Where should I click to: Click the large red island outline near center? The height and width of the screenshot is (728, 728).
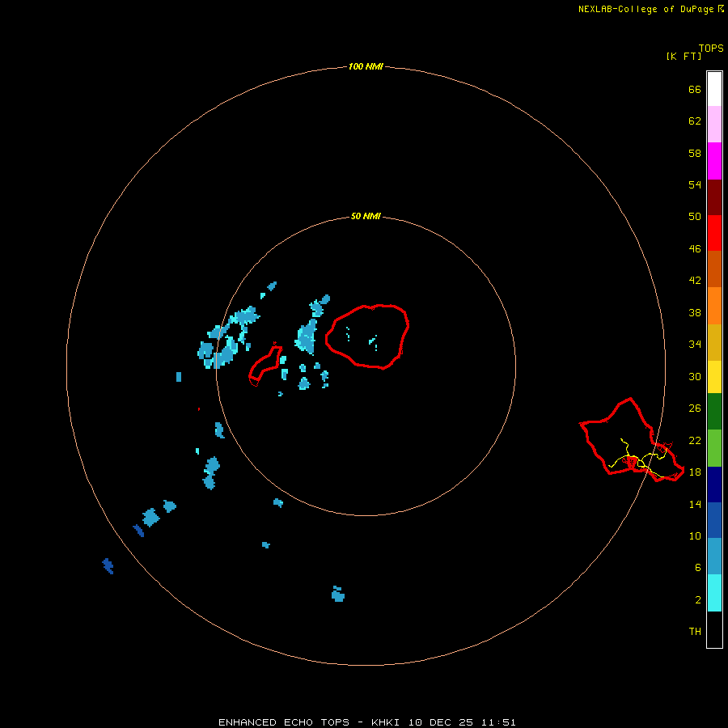coord(367,336)
